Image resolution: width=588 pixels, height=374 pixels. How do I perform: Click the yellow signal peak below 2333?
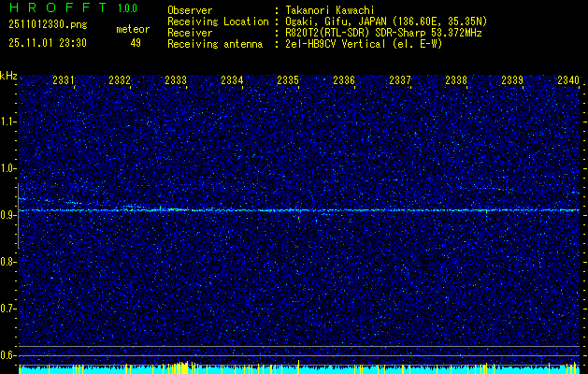182,367
